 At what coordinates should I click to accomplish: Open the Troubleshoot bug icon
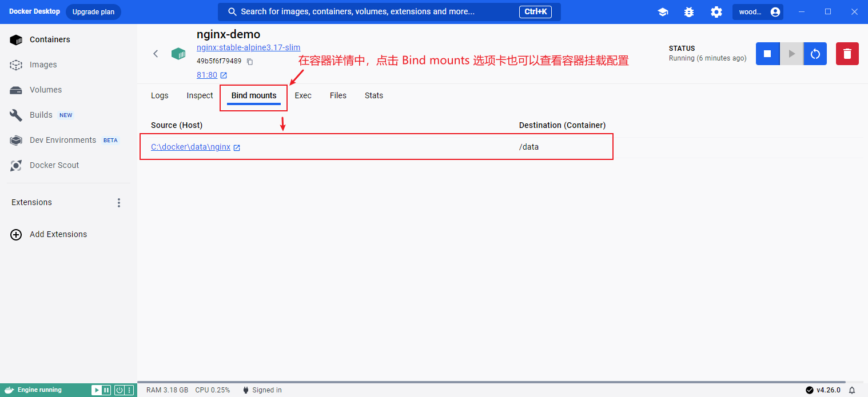click(x=689, y=12)
